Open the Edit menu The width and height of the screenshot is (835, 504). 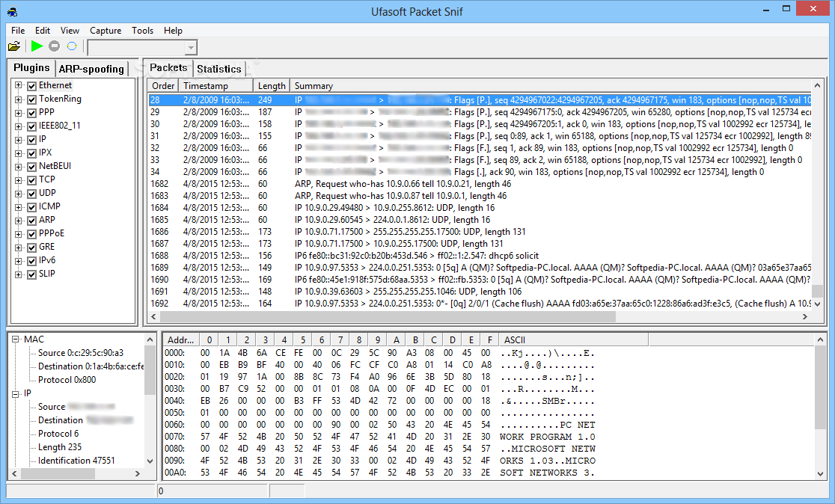click(x=43, y=31)
